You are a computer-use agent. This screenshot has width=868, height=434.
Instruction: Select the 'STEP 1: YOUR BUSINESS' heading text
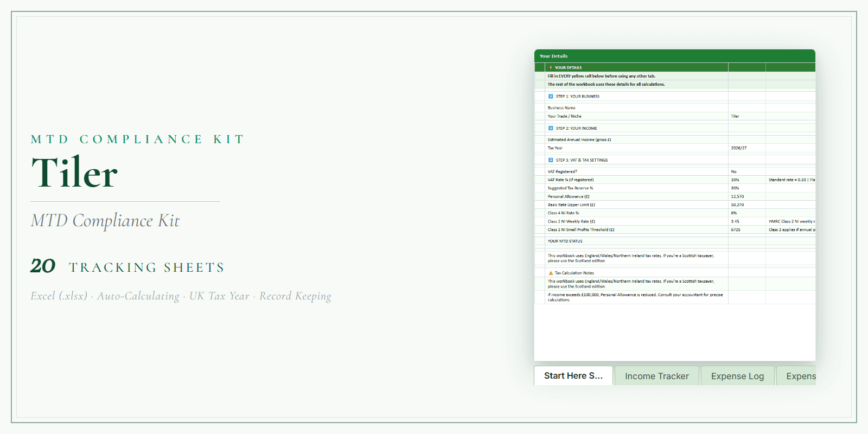[x=577, y=96]
